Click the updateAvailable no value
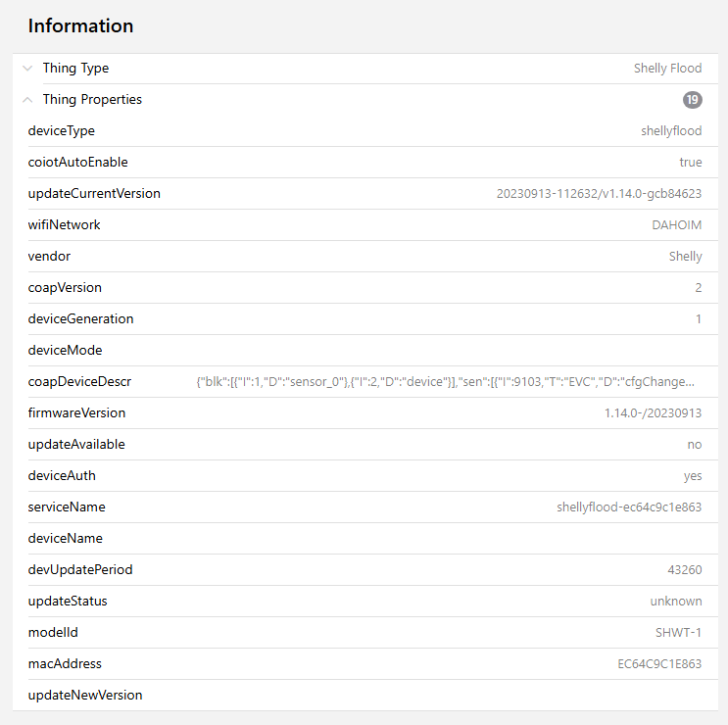 click(x=694, y=445)
